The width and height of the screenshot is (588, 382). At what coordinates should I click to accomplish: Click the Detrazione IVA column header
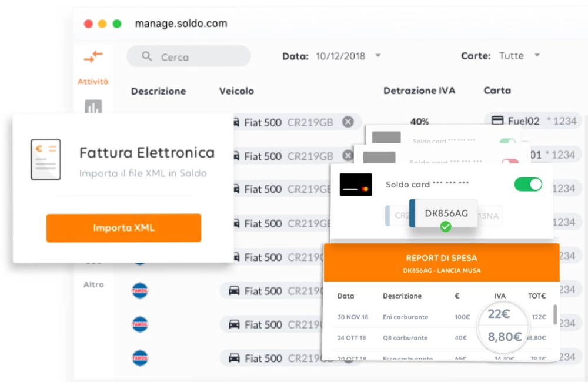pos(419,91)
